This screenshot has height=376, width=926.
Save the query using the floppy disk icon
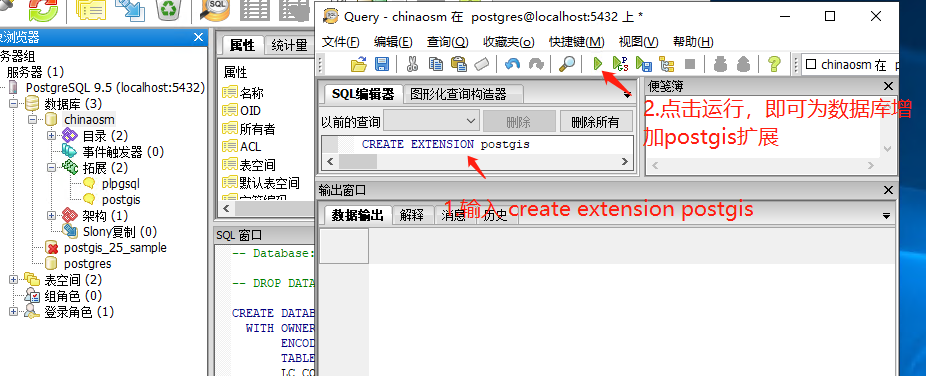click(382, 64)
